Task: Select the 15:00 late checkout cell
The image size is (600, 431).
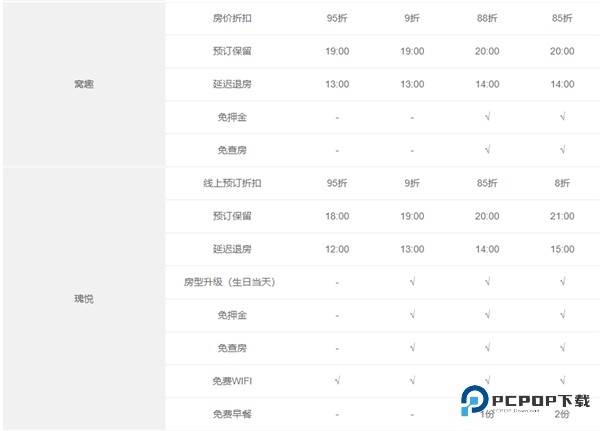Action: (562, 249)
